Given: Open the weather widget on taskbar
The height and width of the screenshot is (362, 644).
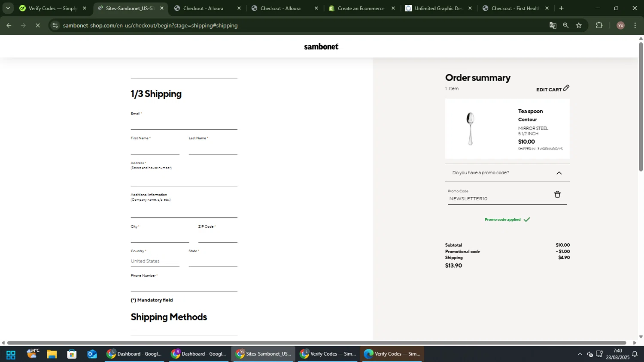Looking at the screenshot, I should (33, 353).
